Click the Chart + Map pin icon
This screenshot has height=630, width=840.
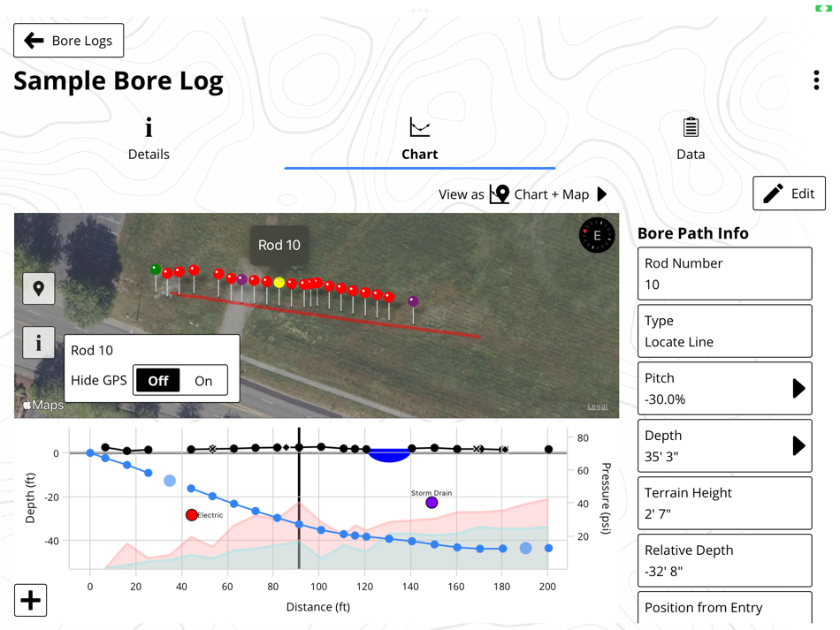500,194
